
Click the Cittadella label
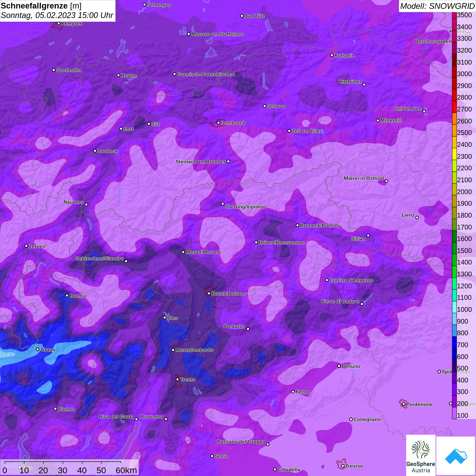tap(289, 470)
